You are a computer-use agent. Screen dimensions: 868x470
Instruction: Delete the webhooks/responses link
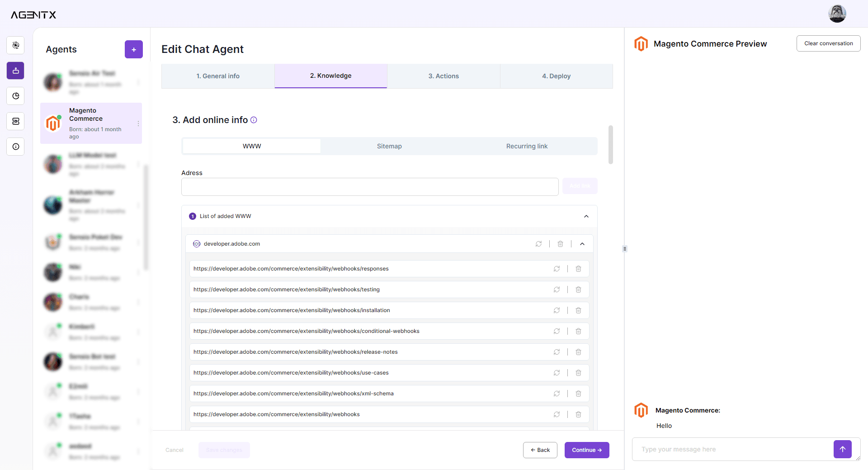578,269
